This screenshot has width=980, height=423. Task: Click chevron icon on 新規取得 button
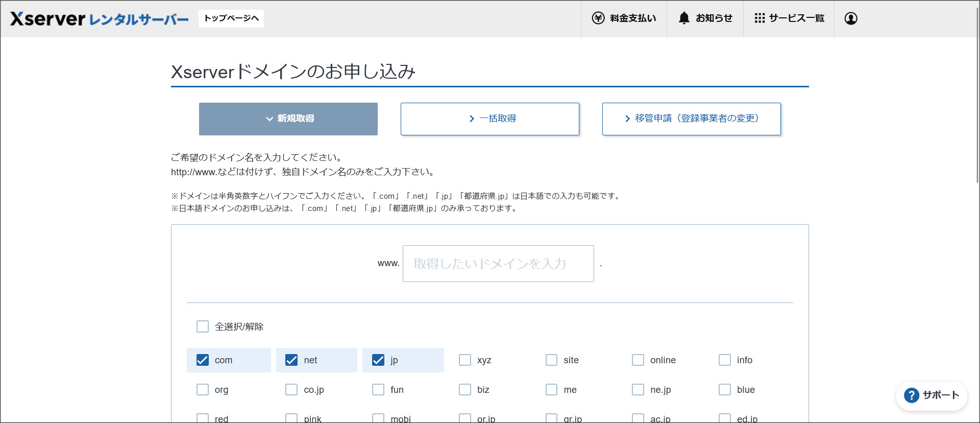coord(269,119)
